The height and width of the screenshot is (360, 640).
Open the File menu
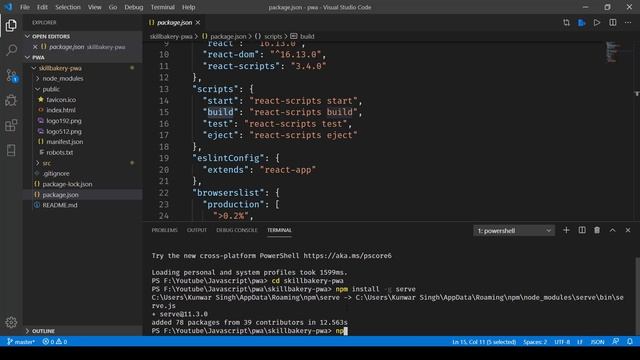coord(25,7)
